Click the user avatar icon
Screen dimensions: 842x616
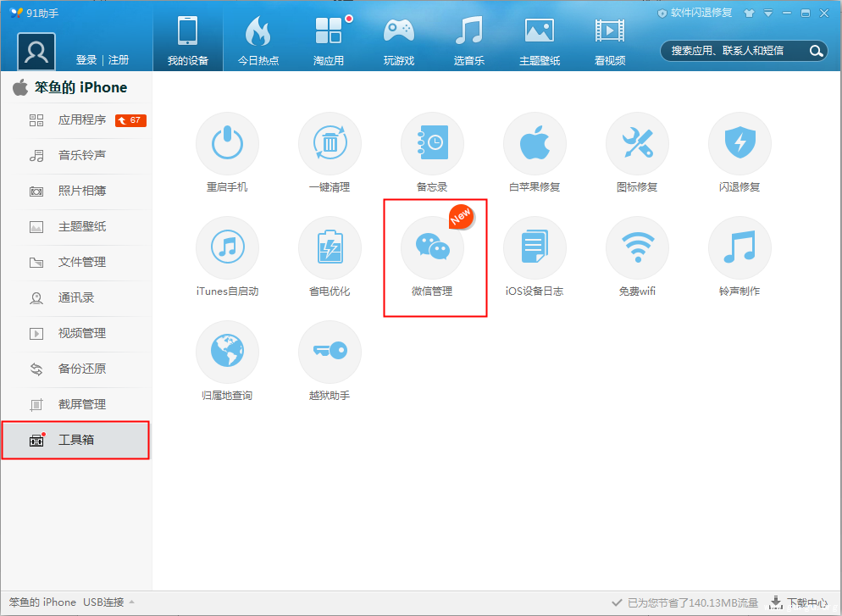tap(36, 52)
